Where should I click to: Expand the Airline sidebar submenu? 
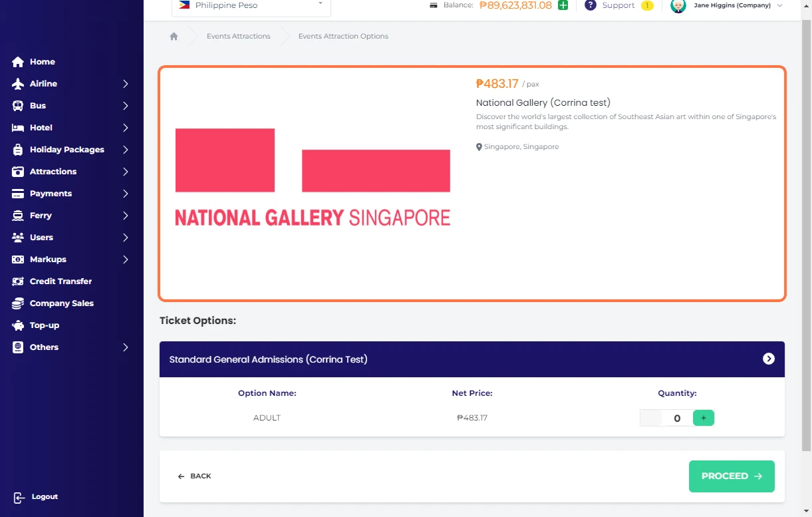pos(125,84)
